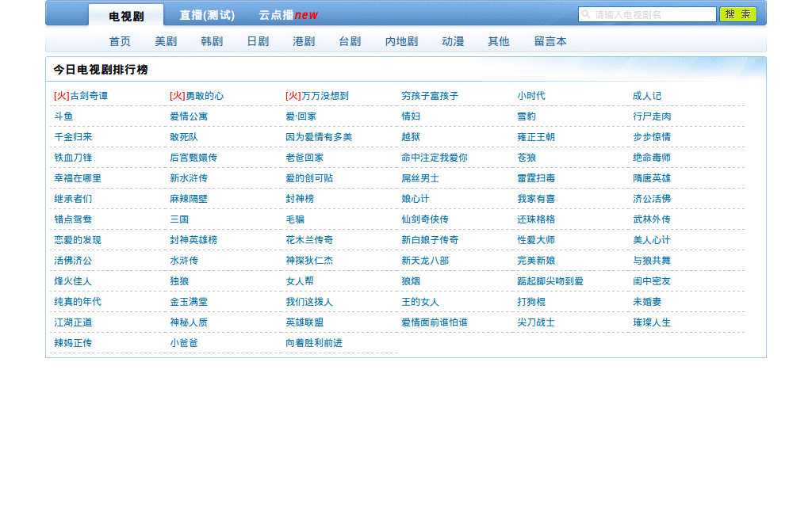
Task: Open 英雄联盟 series link
Action: 304,322
